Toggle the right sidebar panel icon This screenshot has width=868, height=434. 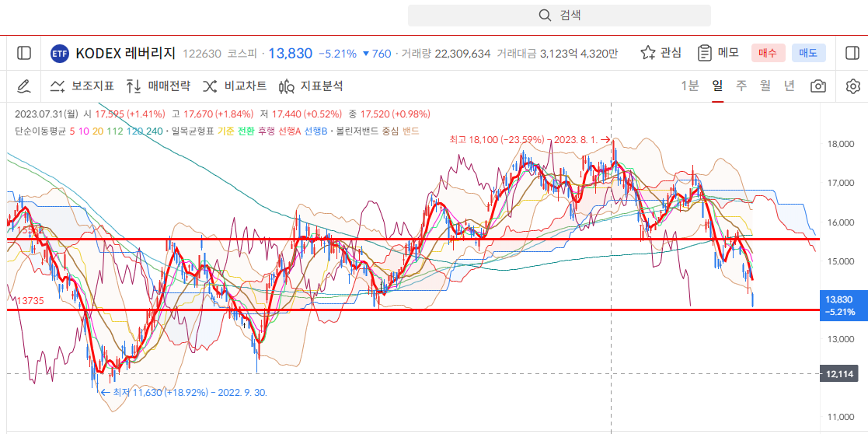coord(852,53)
